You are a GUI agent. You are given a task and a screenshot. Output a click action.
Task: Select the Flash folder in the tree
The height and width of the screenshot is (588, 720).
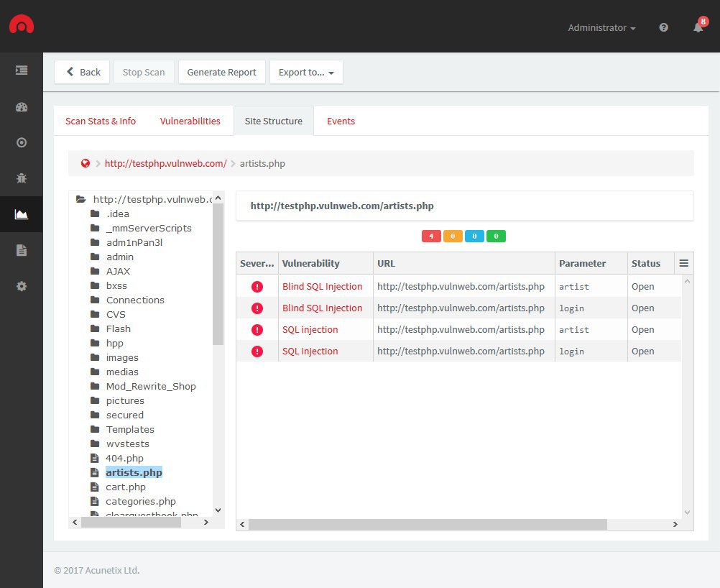(x=119, y=329)
